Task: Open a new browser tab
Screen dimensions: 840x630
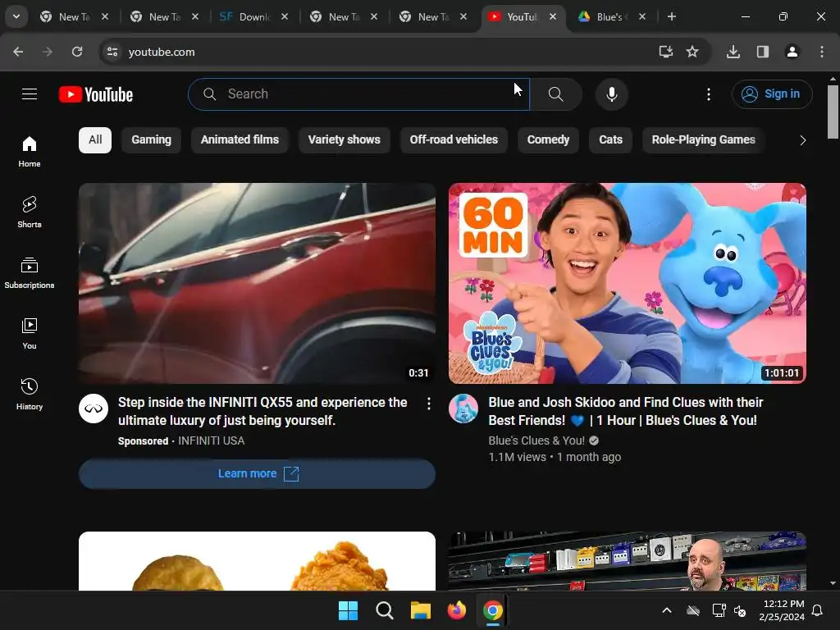Action: [x=671, y=16]
